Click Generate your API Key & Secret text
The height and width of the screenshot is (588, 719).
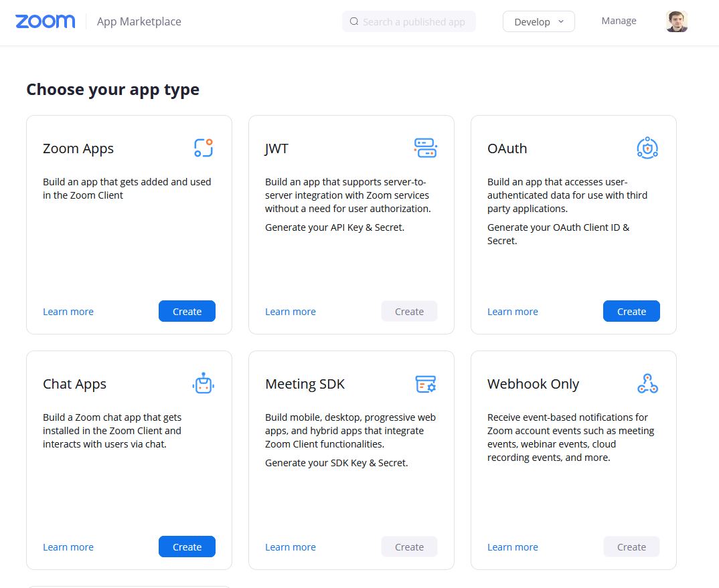pyautogui.click(x=335, y=227)
